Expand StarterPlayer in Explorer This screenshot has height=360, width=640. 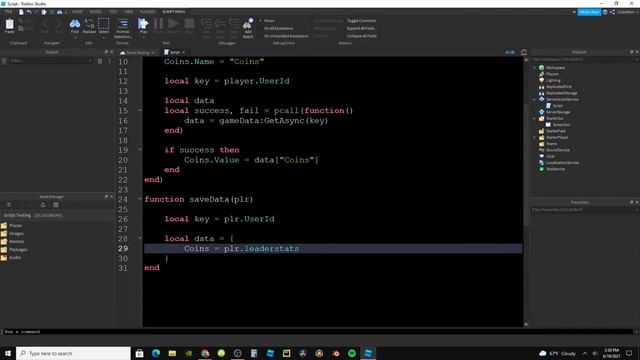[x=535, y=138]
